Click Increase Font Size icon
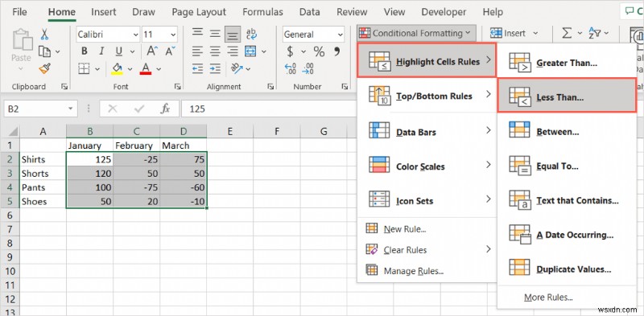Screen dimensions: 644x316 152,51
